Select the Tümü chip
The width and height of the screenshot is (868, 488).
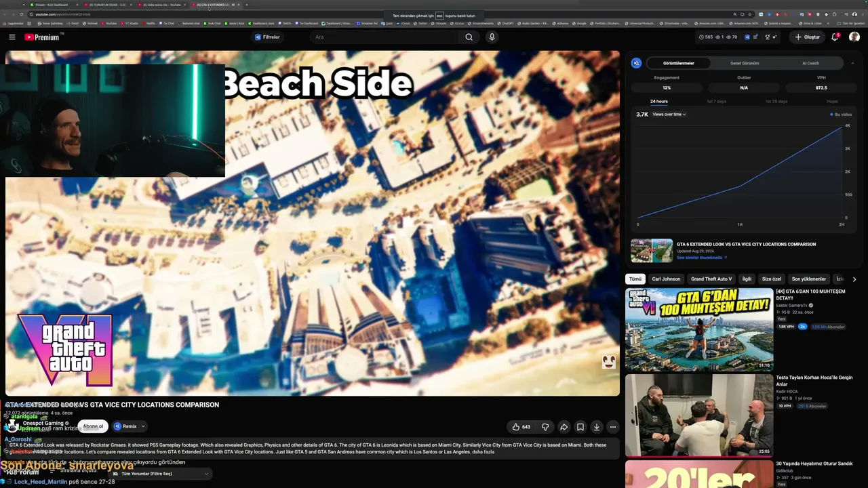pyautogui.click(x=635, y=279)
